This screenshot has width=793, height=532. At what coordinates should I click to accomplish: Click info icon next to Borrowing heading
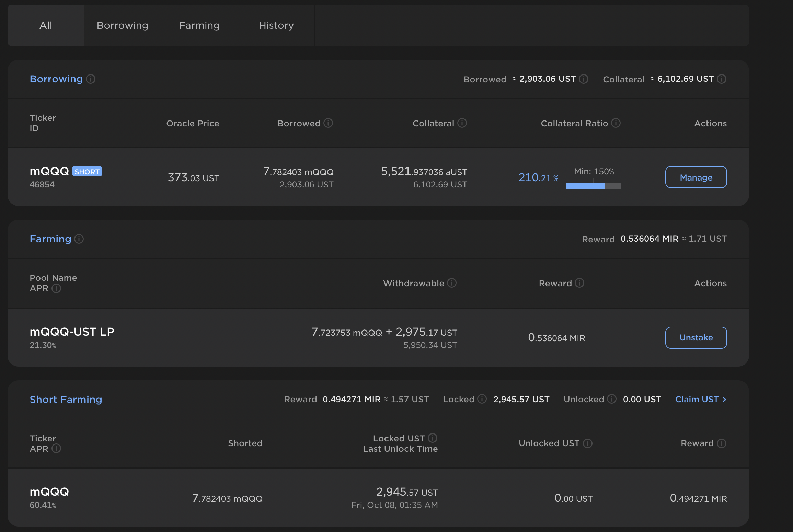pyautogui.click(x=91, y=79)
